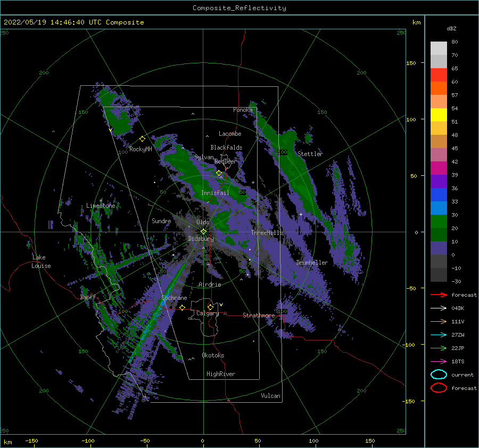Click the Okotoks label

[x=213, y=355]
